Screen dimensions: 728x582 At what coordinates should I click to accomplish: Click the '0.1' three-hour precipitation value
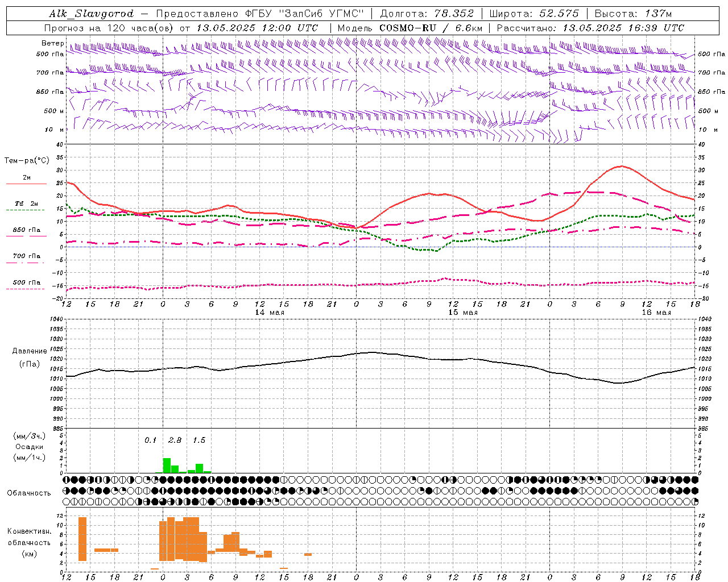point(150,440)
